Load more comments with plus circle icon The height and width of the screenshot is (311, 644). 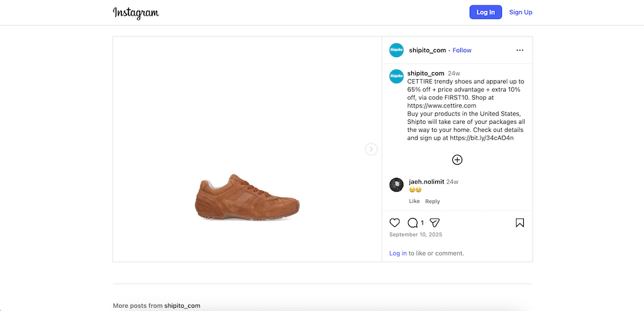point(457,160)
